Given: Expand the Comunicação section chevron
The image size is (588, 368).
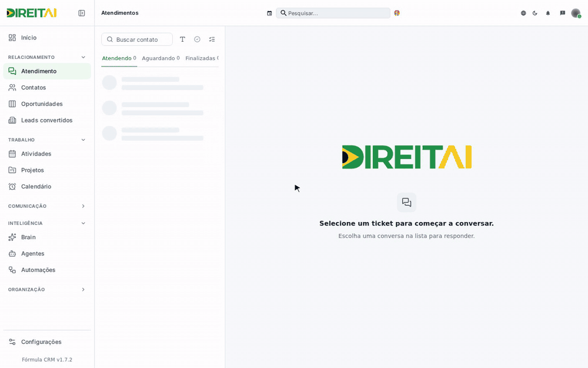Looking at the screenshot, I should point(83,206).
